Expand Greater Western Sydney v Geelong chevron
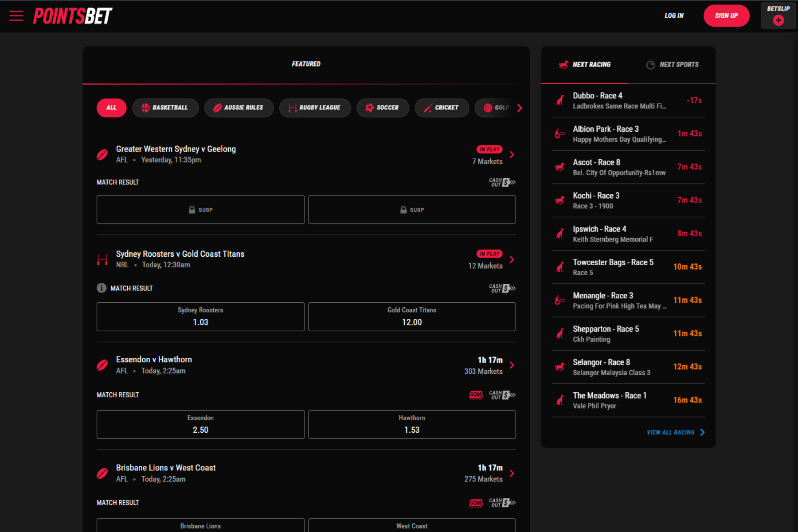 (x=512, y=155)
